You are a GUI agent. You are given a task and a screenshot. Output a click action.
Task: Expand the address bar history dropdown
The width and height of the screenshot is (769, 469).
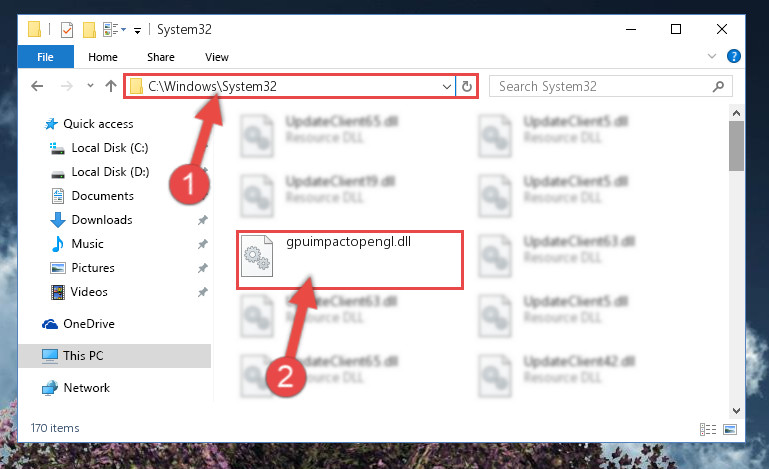[x=447, y=87]
